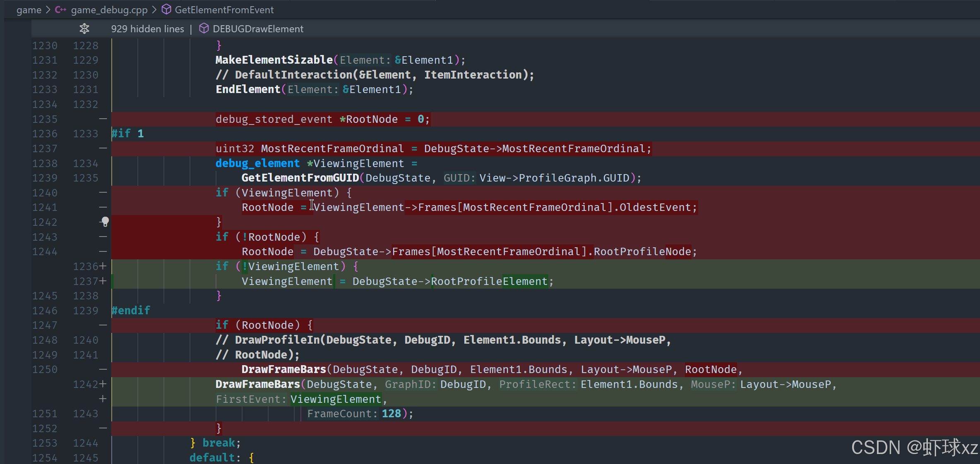This screenshot has height=464, width=980.
Task: Click the lightbulb code action icon
Action: (x=105, y=222)
